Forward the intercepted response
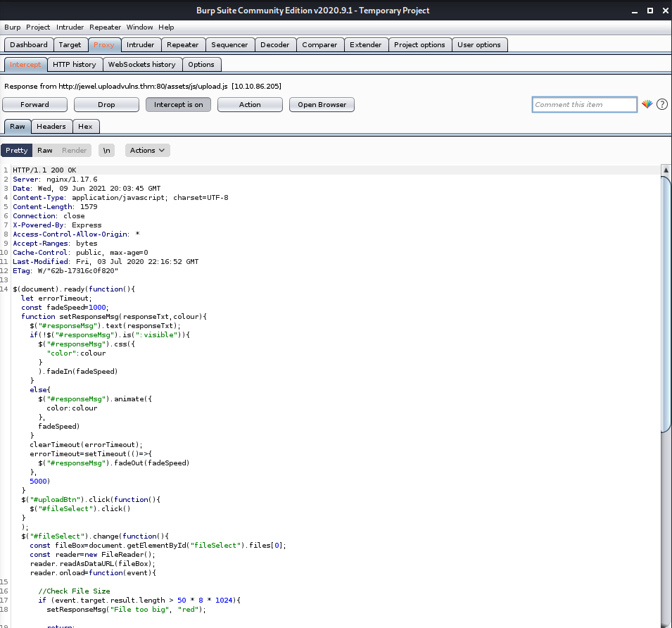This screenshot has height=628, width=672. 34,105
